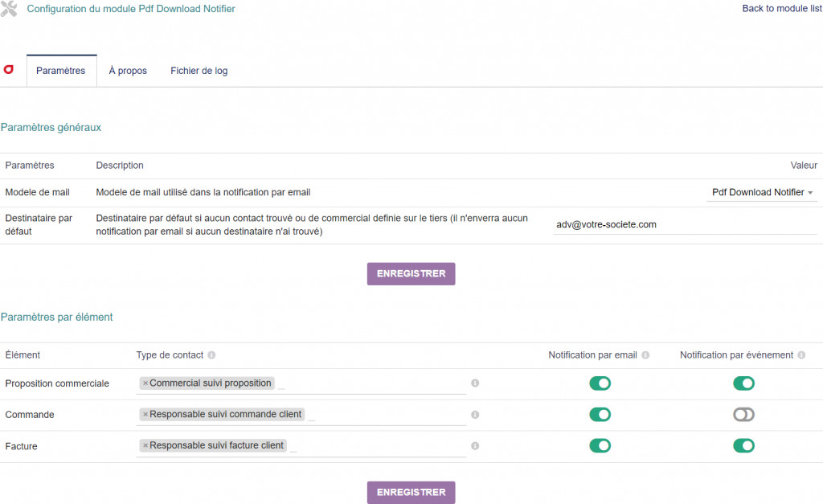
Task: Click info icon on Facture row
Action: pyautogui.click(x=475, y=445)
